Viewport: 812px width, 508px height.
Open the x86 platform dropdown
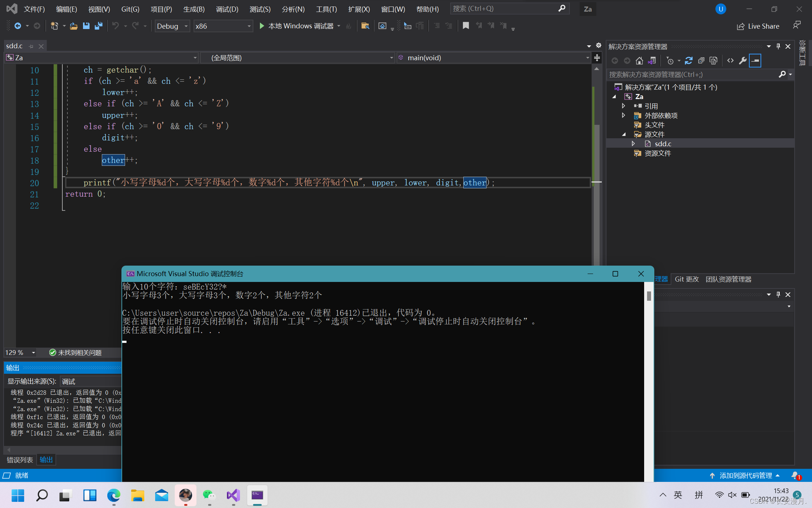223,26
